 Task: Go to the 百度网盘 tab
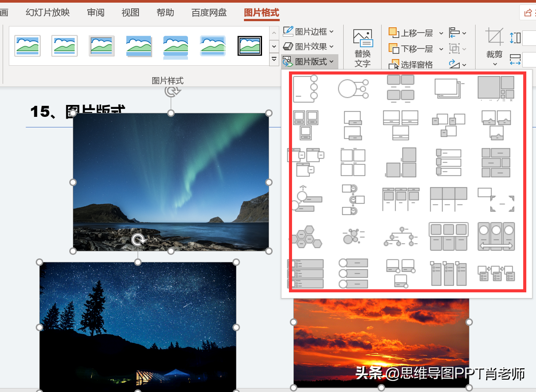[209, 12]
